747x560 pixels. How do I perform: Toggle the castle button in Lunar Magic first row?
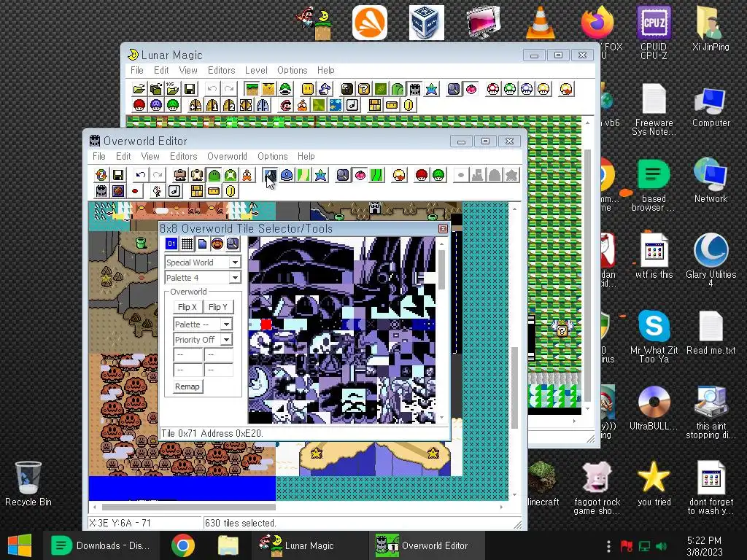point(414,89)
